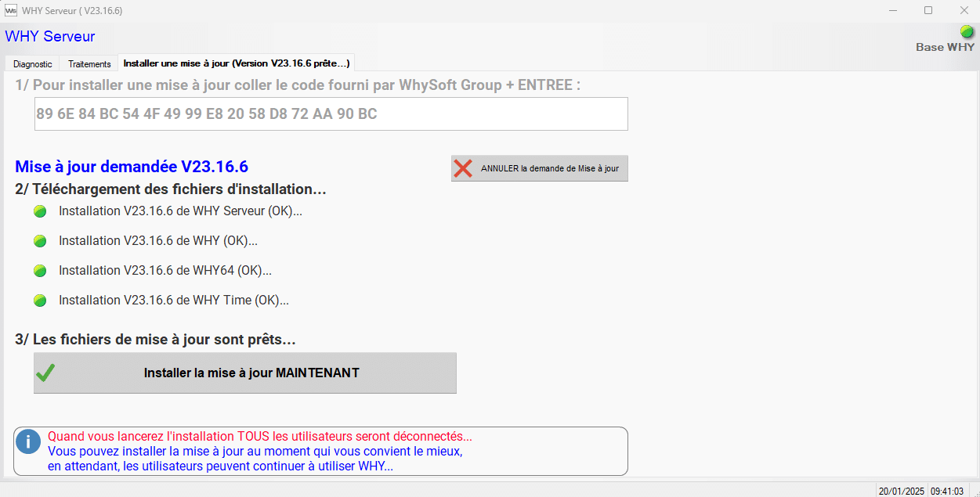This screenshot has width=980, height=497.
Task: Open the Diagnostic tab
Action: pyautogui.click(x=33, y=64)
